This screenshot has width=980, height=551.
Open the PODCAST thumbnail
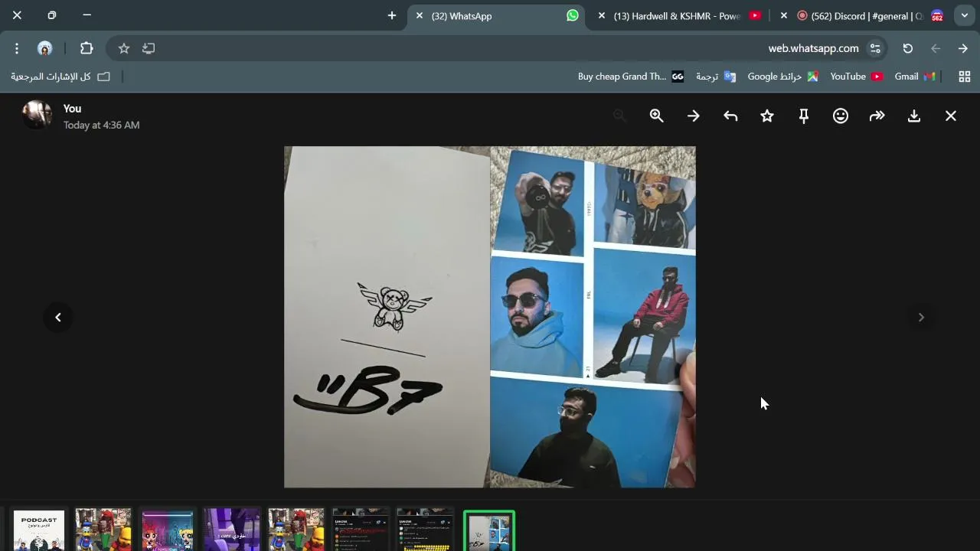(x=39, y=530)
